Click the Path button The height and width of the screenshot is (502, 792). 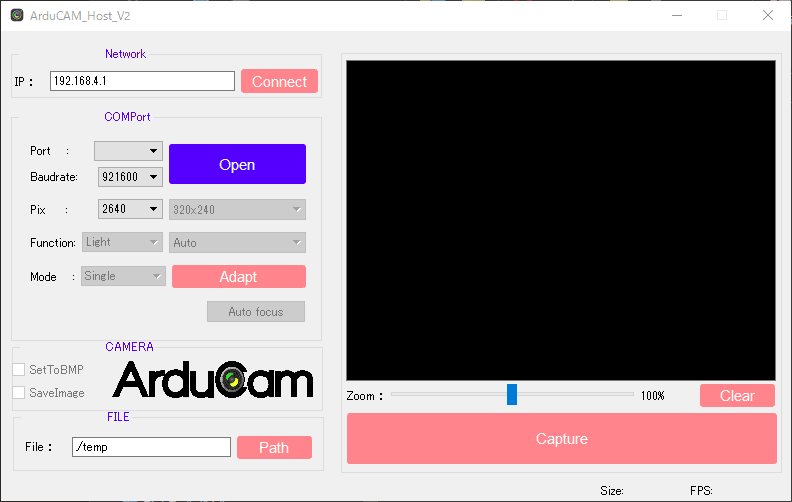[274, 447]
